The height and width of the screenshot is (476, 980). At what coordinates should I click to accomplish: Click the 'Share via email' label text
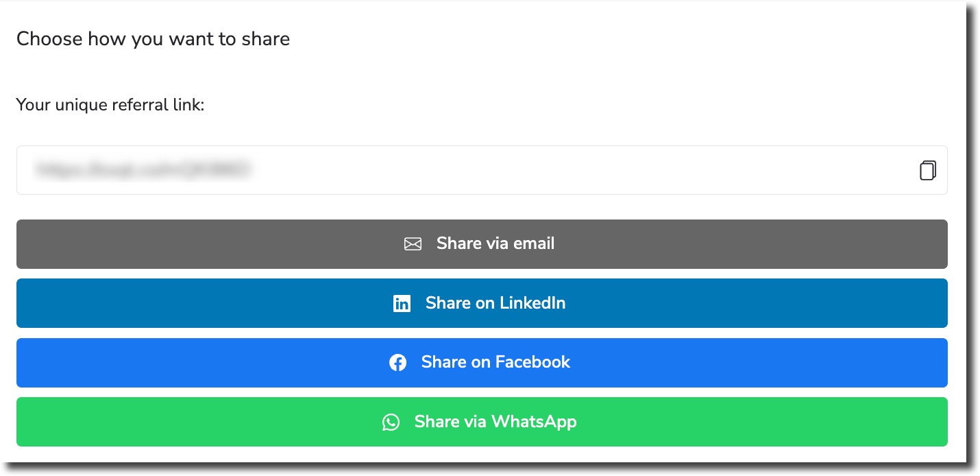[x=495, y=243]
